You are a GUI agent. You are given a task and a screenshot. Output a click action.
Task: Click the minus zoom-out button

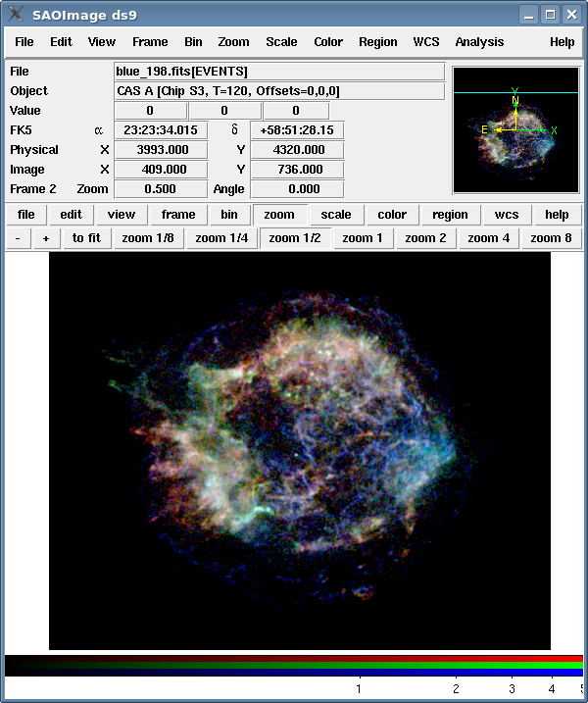click(19, 238)
